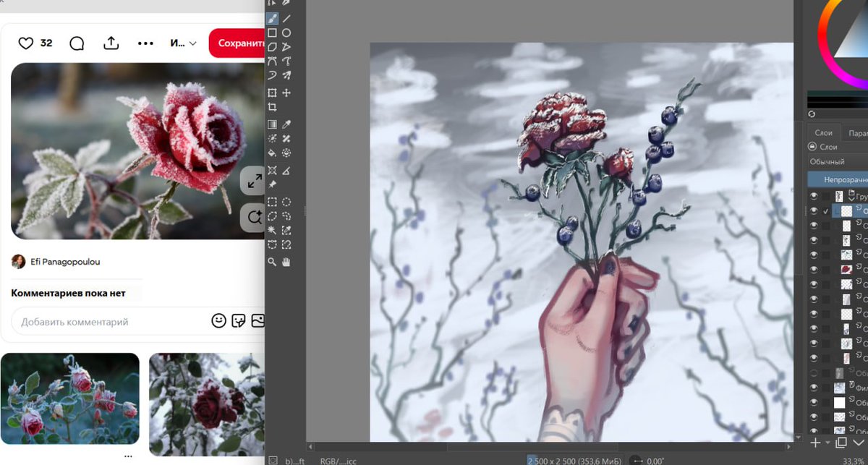Select the Smart Patch tool
This screenshot has height=465, width=868.
[286, 139]
